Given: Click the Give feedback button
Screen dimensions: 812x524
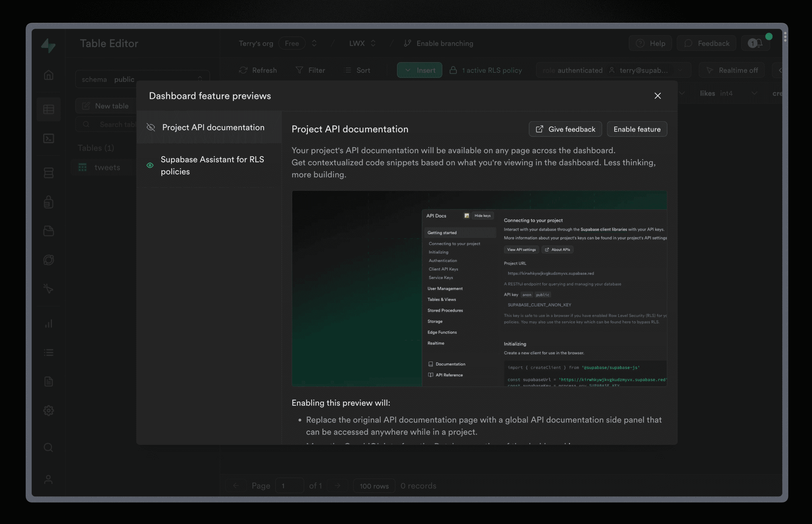Looking at the screenshot, I should [565, 129].
